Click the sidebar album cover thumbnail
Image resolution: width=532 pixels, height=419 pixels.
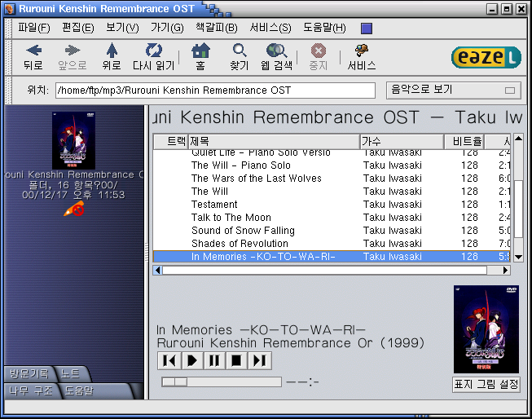pos(73,140)
